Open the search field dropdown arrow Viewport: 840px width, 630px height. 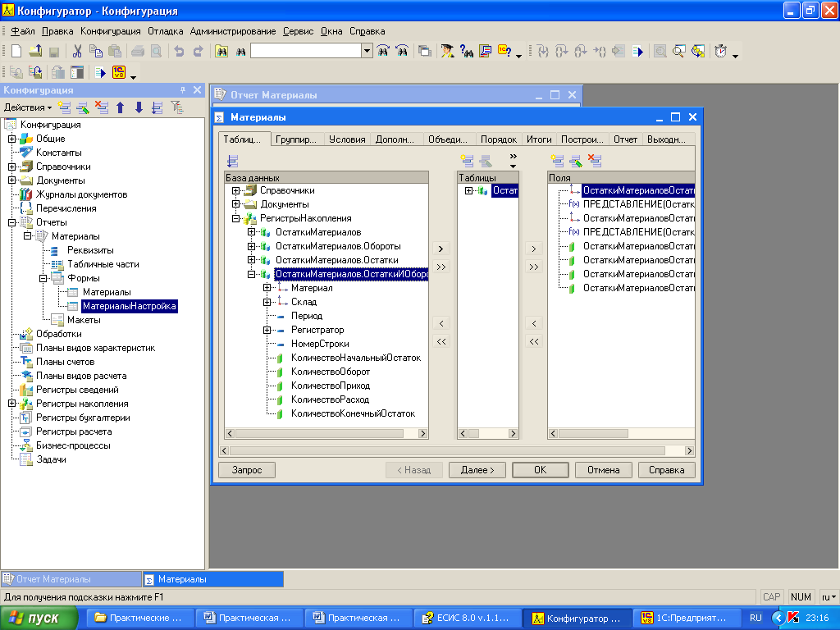coord(367,51)
